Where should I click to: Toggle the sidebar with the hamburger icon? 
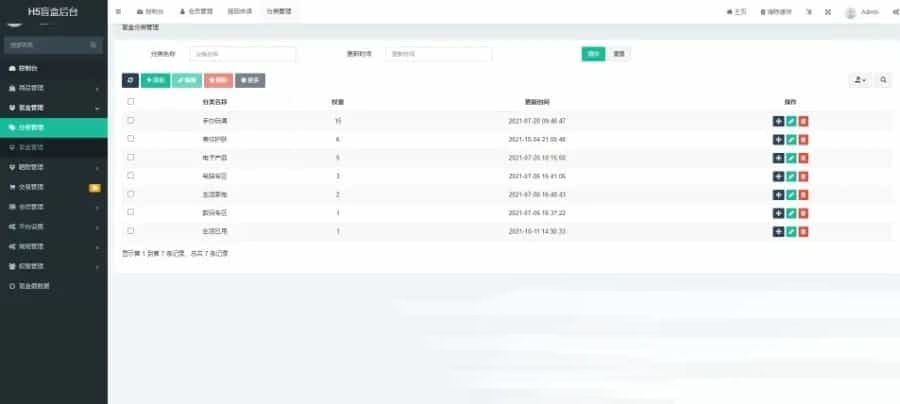[118, 12]
